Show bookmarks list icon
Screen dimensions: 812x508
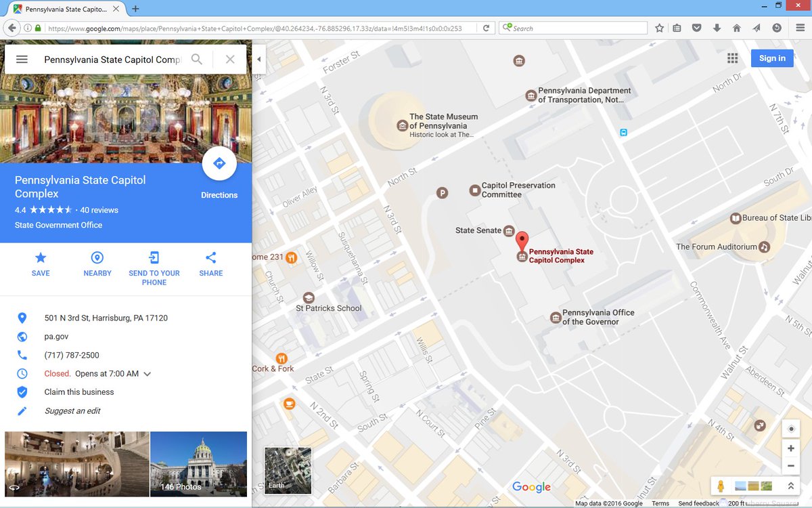pos(677,28)
